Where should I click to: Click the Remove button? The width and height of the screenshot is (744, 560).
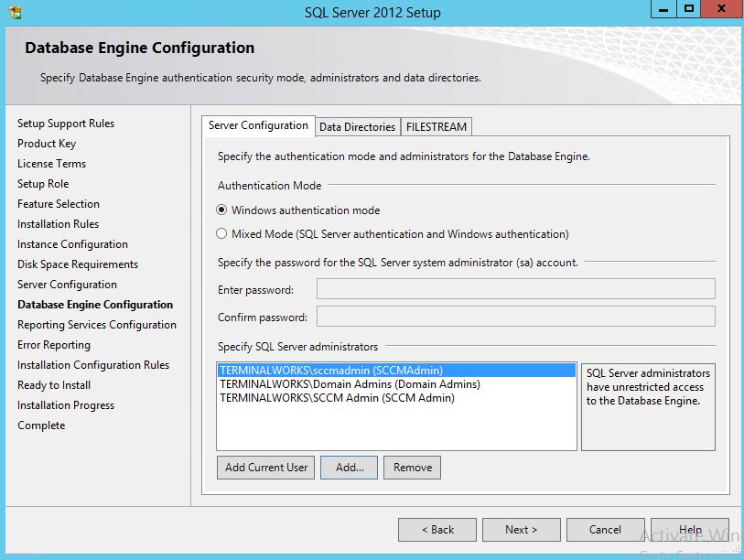413,468
